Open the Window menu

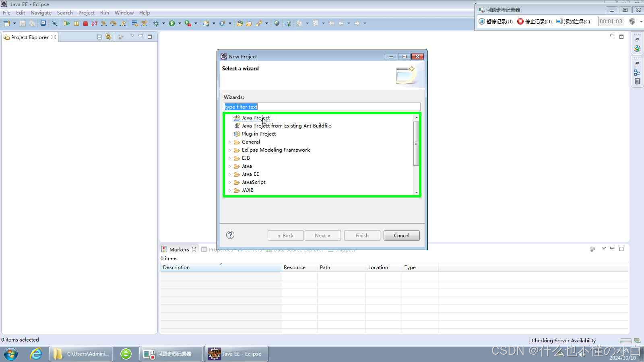pyautogui.click(x=124, y=13)
